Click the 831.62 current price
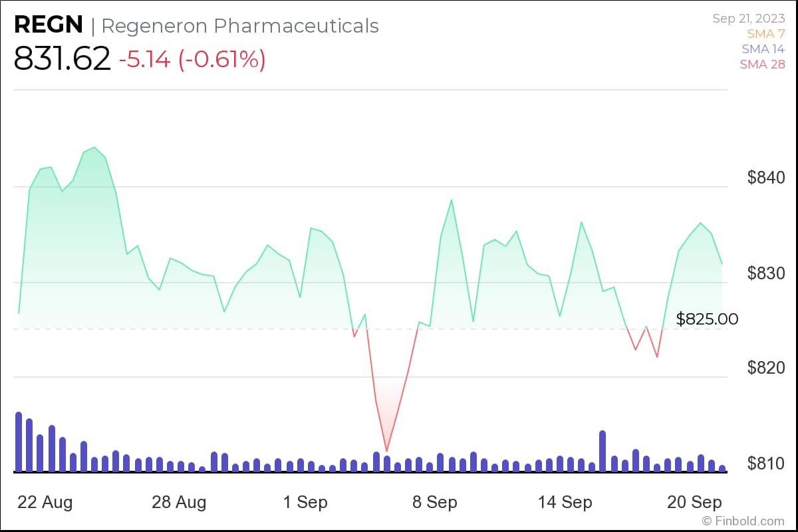798x532 pixels. (x=62, y=59)
